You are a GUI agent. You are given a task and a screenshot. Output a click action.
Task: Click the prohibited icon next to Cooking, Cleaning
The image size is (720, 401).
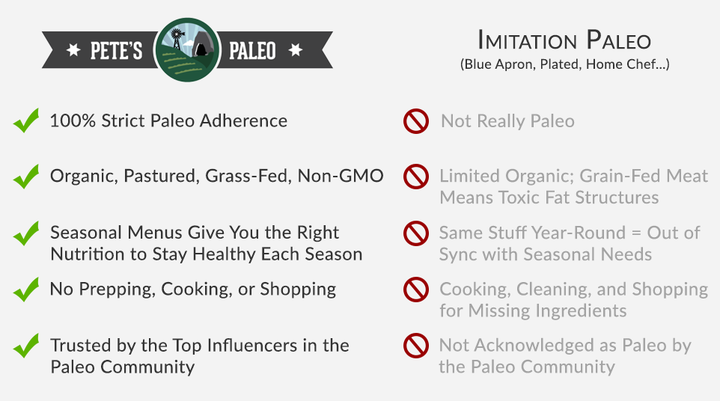416,291
